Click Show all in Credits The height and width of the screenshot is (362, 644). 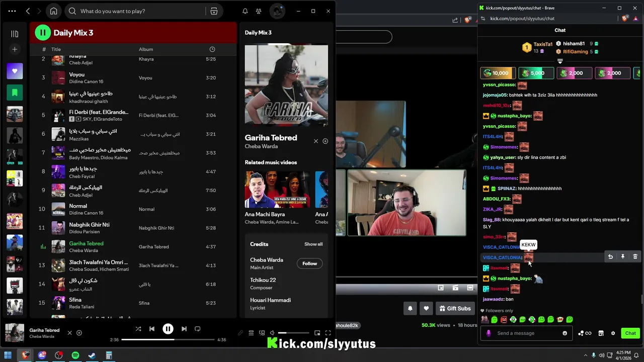(313, 244)
